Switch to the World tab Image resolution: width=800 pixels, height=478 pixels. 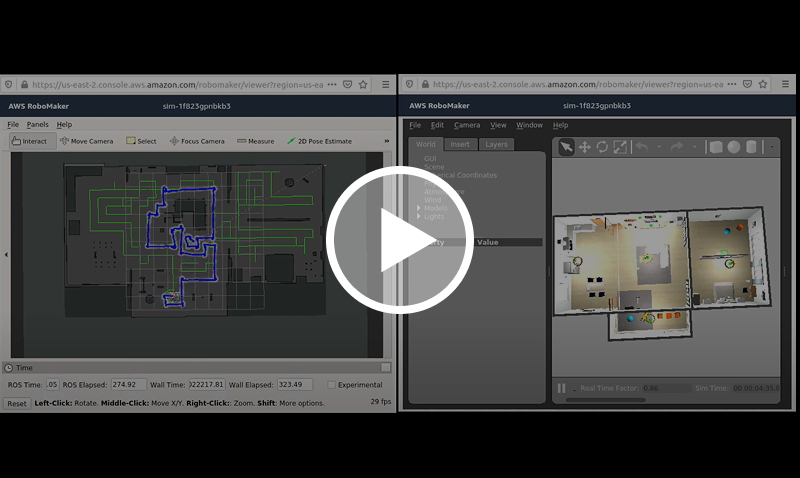click(426, 144)
